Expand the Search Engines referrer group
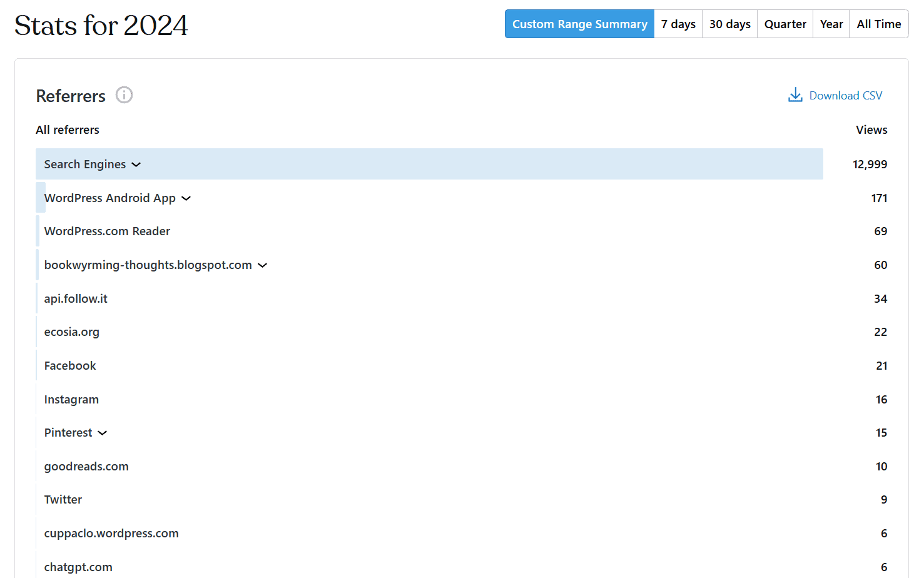Image resolution: width=924 pixels, height=578 pixels. pos(136,165)
